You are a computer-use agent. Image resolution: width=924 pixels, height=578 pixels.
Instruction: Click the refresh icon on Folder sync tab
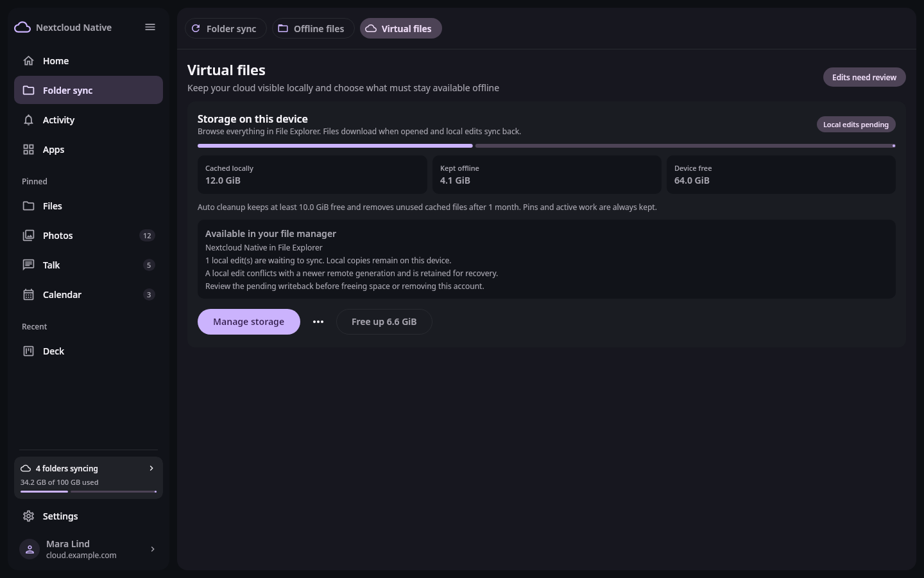pyautogui.click(x=196, y=28)
